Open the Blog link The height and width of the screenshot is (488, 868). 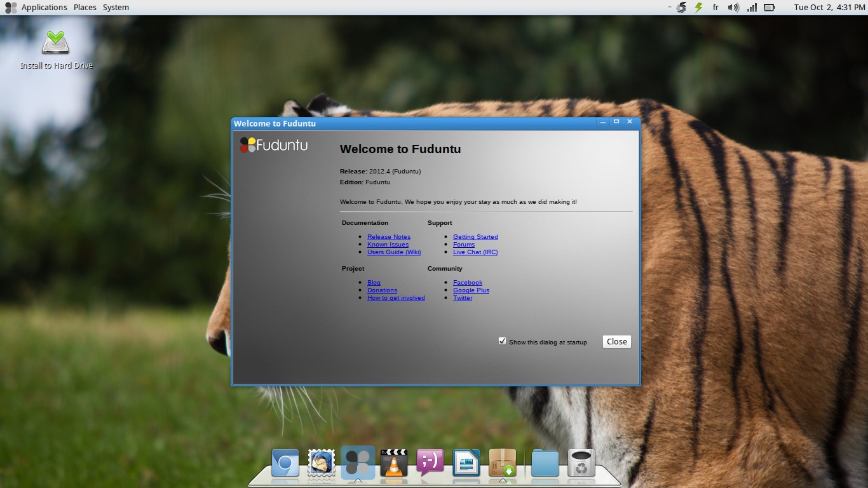pos(374,283)
